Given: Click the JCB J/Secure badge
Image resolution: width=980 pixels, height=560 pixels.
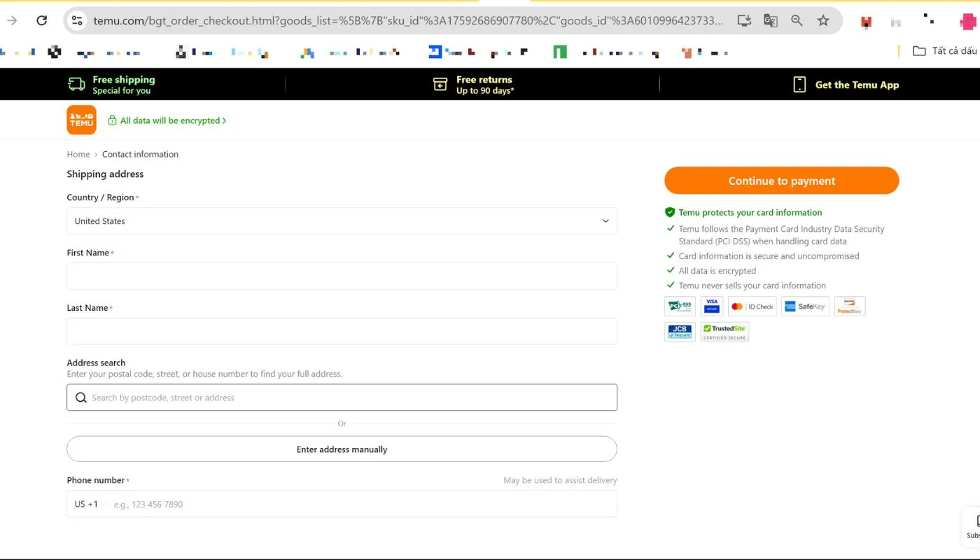Looking at the screenshot, I should coord(680,331).
